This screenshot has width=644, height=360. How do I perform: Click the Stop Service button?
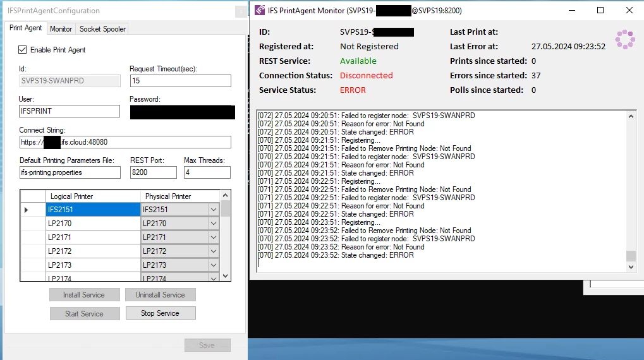160,313
